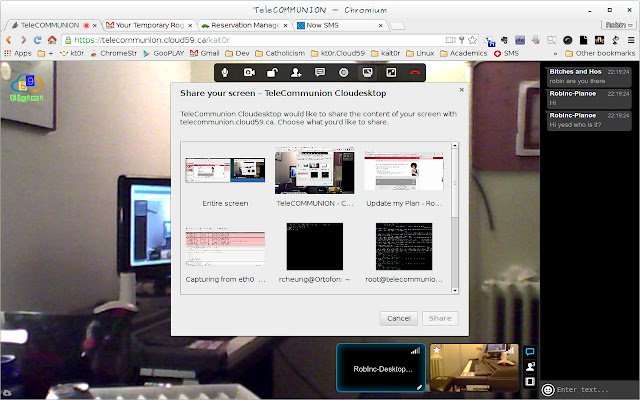
Task: Open the Robin profile dropdown
Action: [x=619, y=25]
